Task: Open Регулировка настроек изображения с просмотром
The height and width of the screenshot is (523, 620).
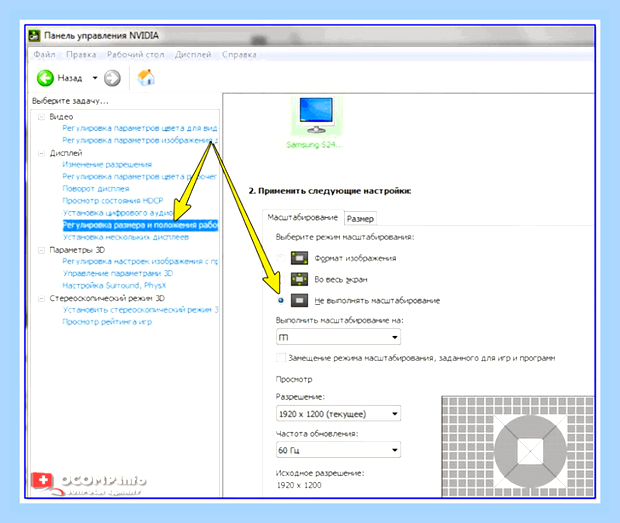Action: point(140,261)
